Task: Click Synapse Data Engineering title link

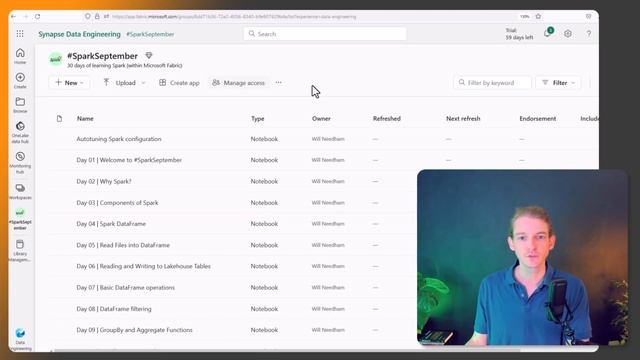Action: pyautogui.click(x=80, y=34)
